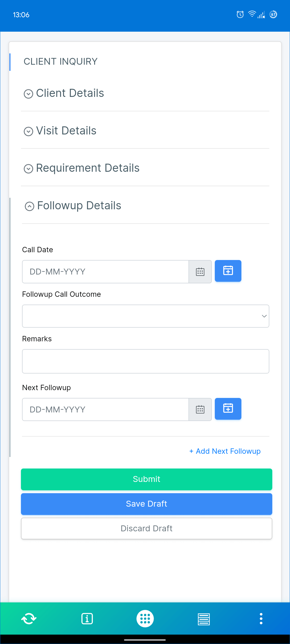
Task: Focus the Remarks text field
Action: tap(146, 361)
